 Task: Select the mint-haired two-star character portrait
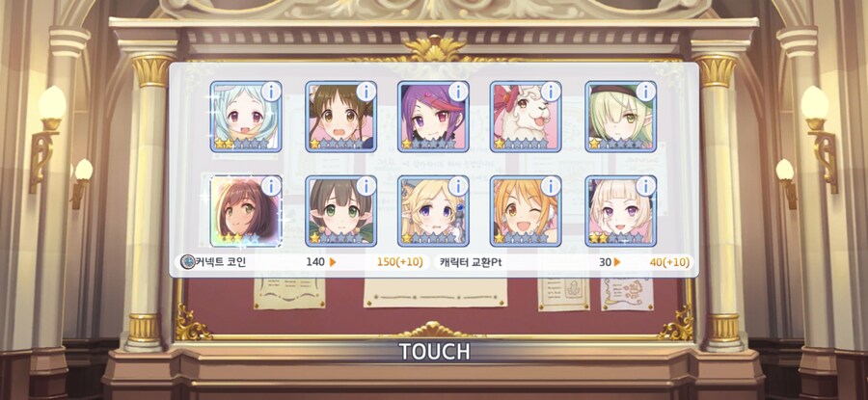246,117
